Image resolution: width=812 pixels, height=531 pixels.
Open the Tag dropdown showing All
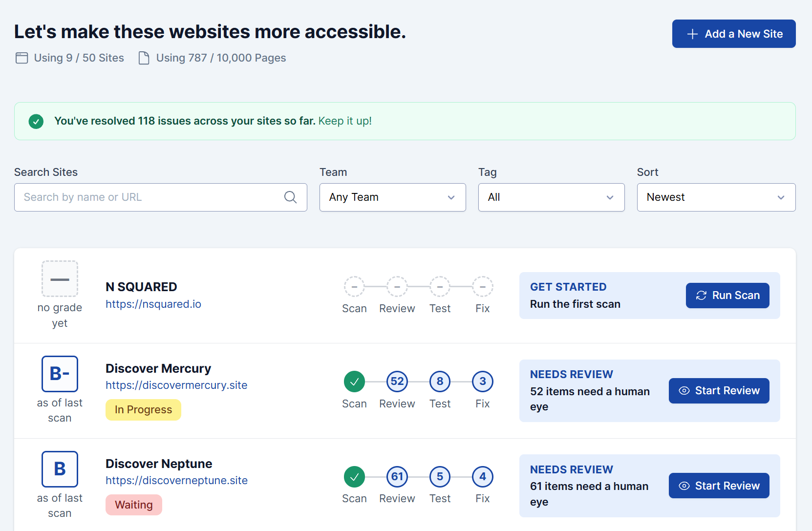552,197
